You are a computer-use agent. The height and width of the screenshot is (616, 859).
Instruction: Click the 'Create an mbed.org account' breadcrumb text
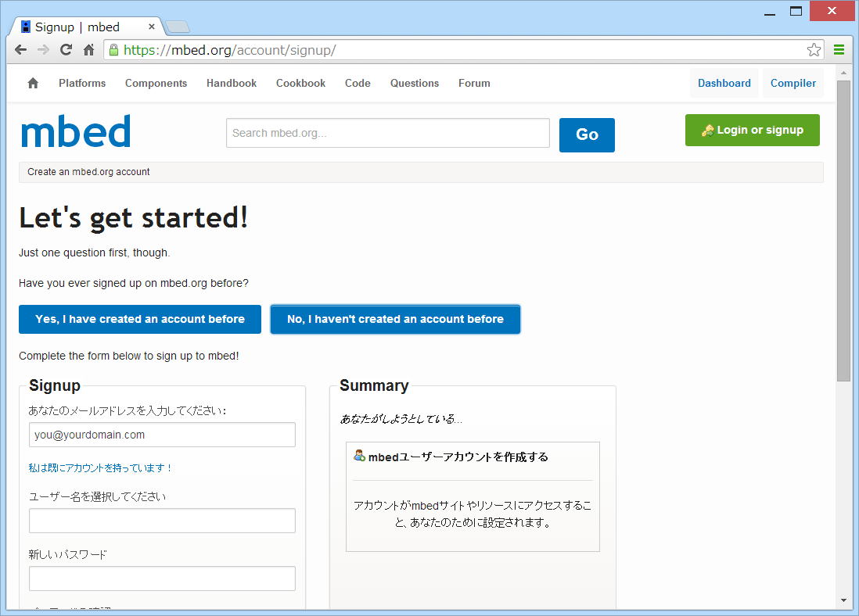click(88, 172)
